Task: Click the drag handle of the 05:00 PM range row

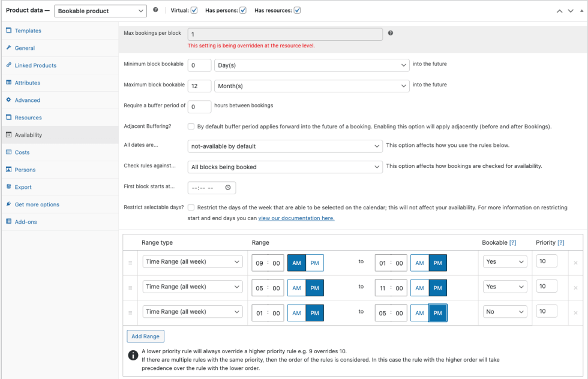Action: coord(131,288)
